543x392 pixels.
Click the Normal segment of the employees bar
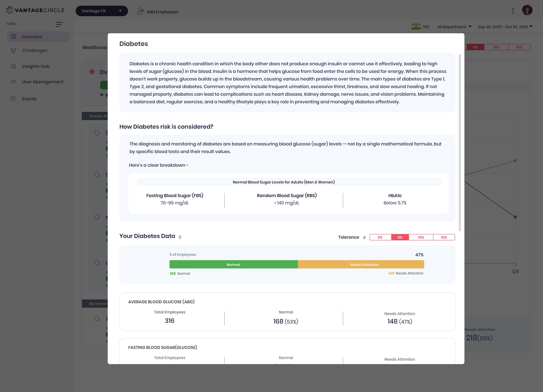pos(233,264)
